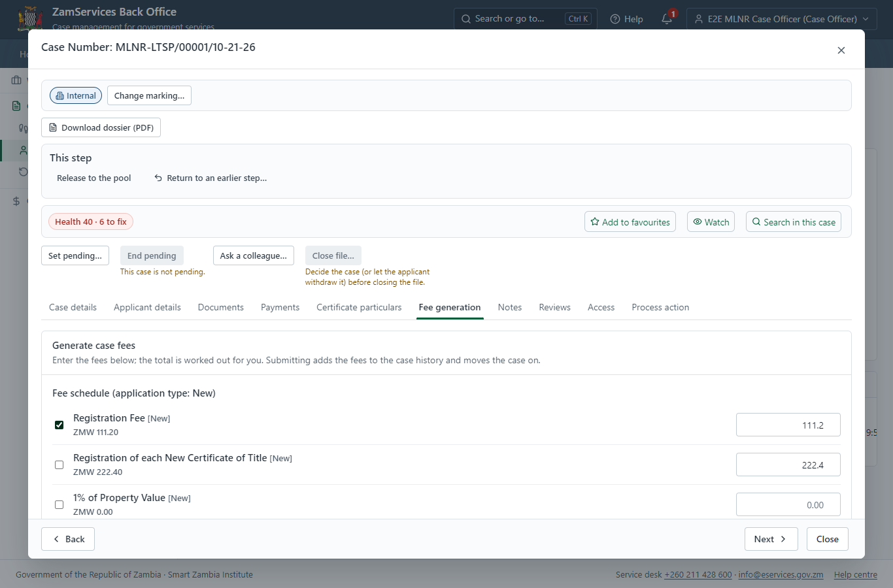Switch to the Certificate particulars tab
Image resolution: width=893 pixels, height=588 pixels.
click(x=359, y=307)
